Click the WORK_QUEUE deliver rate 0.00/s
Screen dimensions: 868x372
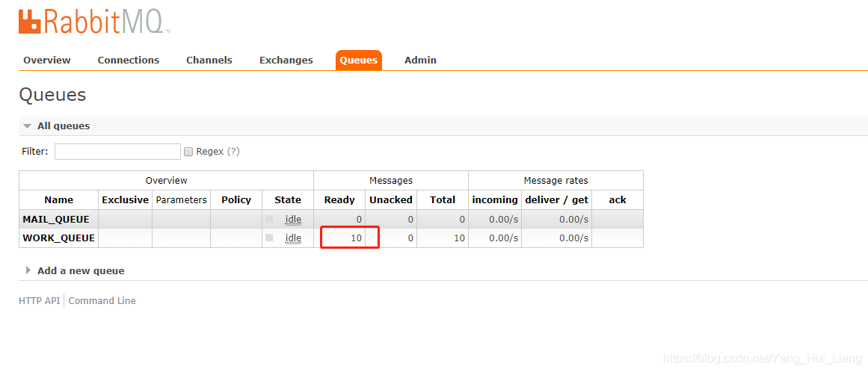573,238
